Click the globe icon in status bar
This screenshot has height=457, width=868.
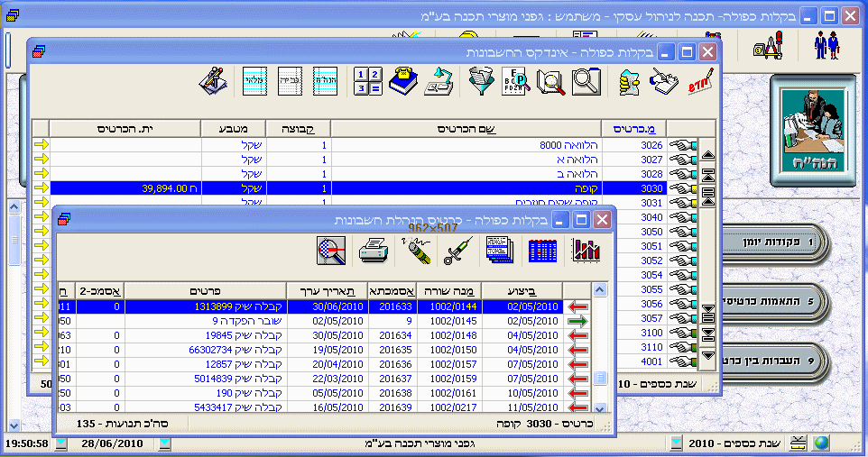coord(820,443)
